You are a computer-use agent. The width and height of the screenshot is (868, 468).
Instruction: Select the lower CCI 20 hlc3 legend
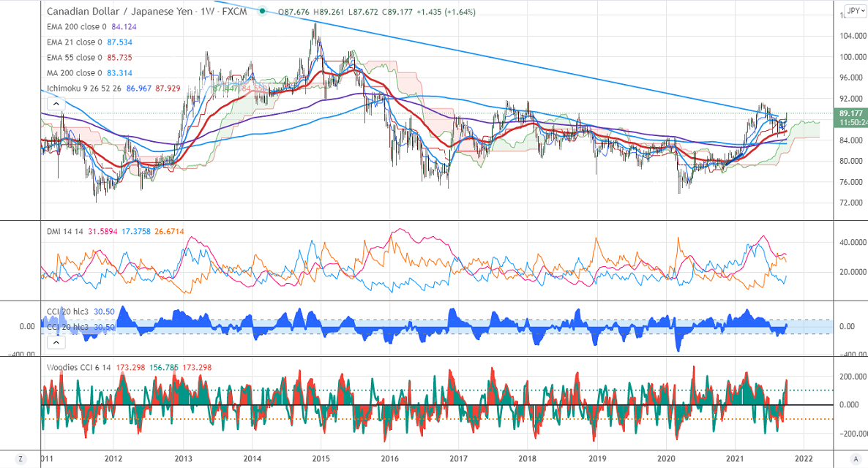pyautogui.click(x=67, y=327)
